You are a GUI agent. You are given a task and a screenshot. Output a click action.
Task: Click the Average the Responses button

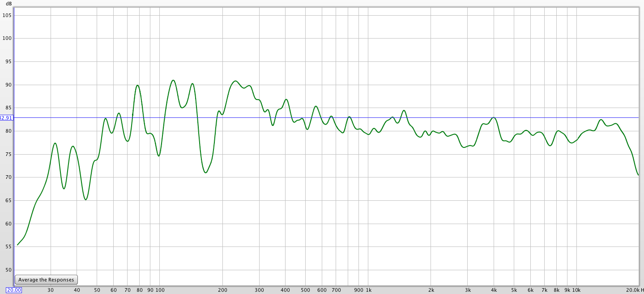click(x=46, y=280)
